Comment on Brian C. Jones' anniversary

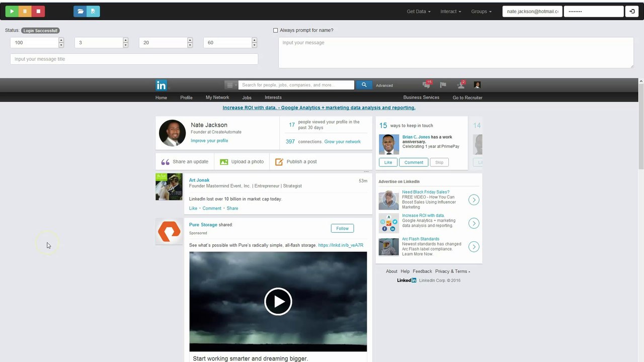coord(414,162)
